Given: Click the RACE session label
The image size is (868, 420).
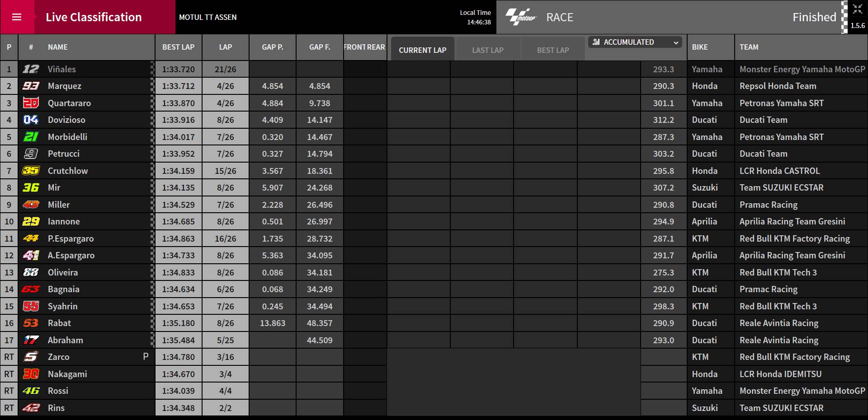Looking at the screenshot, I should (560, 17).
